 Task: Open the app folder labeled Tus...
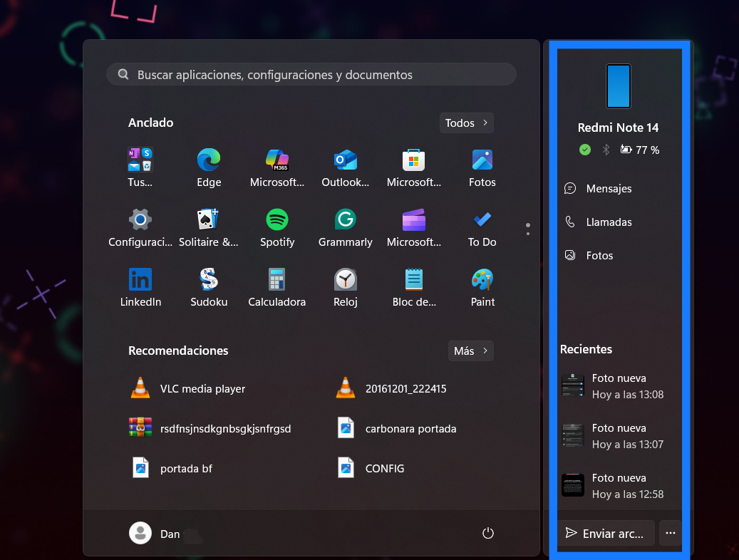[x=140, y=167]
